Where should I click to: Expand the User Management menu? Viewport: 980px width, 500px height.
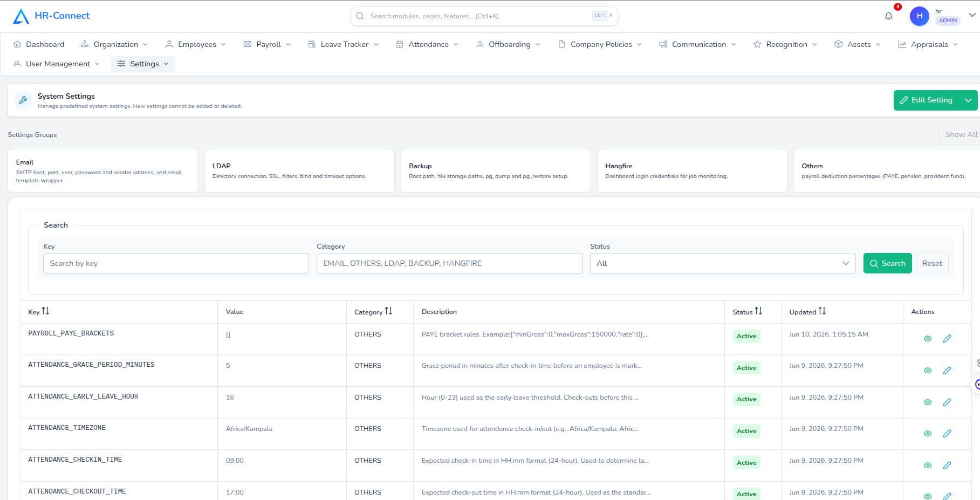[57, 64]
